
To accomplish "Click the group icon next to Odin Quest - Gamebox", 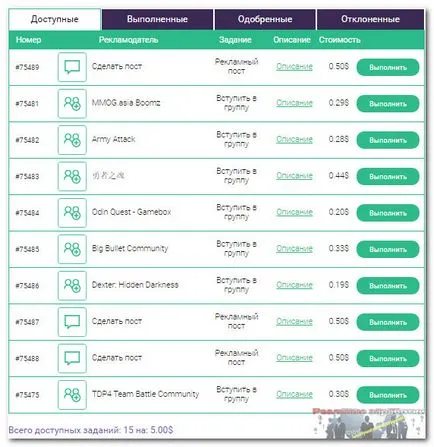I will (72, 213).
